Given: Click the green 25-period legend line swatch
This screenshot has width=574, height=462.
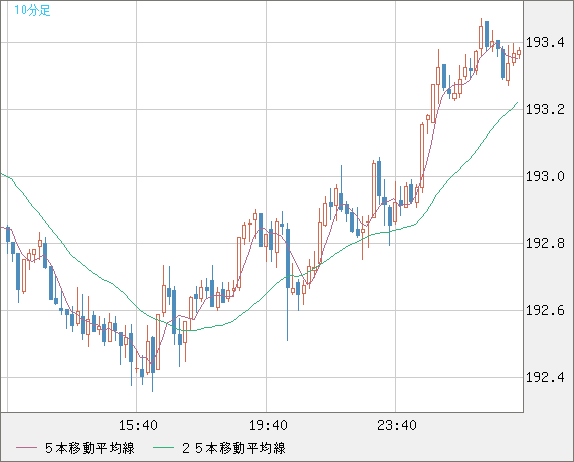Looking at the screenshot, I should pos(163,448).
